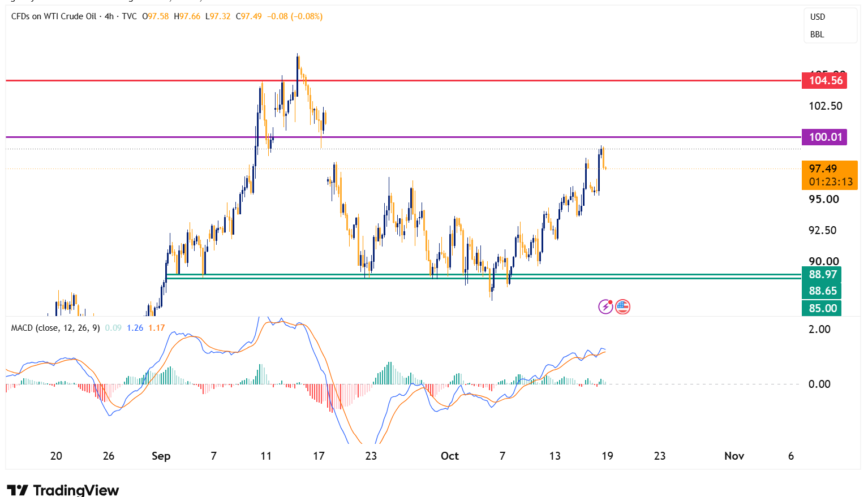Image resolution: width=868 pixels, height=497 pixels.
Task: Select the green 88.65 price label
Action: 822,291
